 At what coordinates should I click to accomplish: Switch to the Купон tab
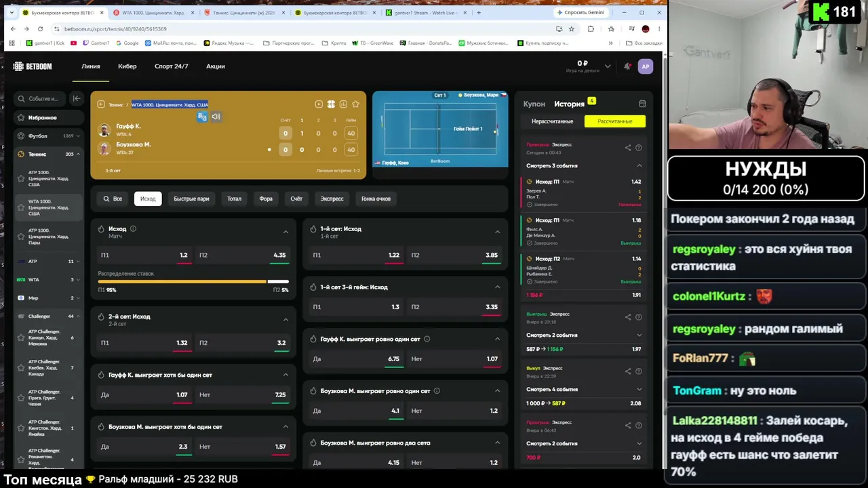pyautogui.click(x=534, y=104)
